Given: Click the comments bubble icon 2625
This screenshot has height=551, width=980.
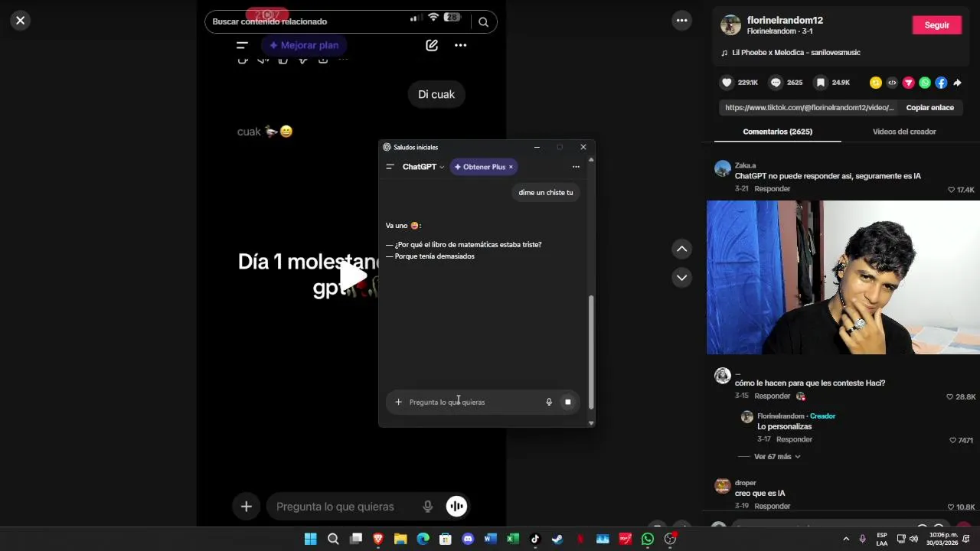Looking at the screenshot, I should pyautogui.click(x=776, y=83).
